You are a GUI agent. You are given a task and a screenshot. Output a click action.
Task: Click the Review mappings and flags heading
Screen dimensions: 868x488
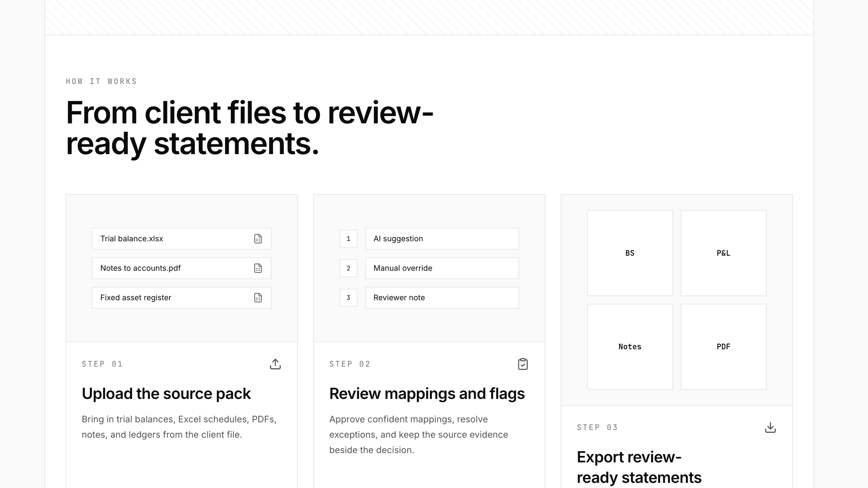point(427,394)
